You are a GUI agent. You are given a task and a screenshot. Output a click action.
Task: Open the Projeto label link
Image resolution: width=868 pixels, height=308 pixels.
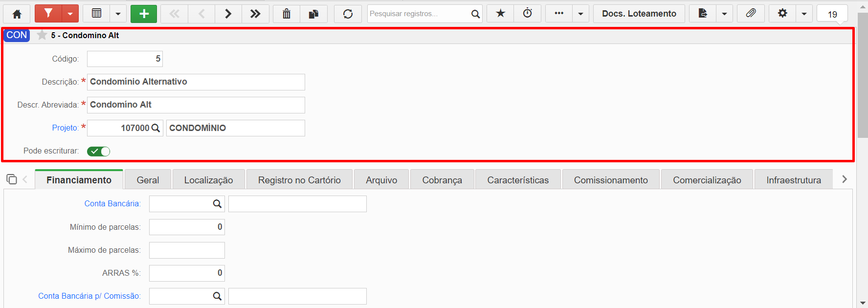[x=65, y=128]
